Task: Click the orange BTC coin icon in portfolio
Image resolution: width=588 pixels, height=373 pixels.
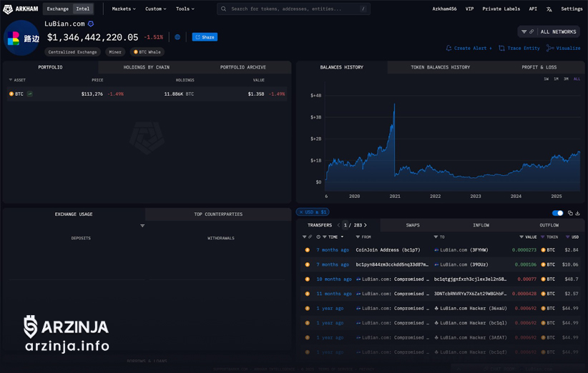Action: pyautogui.click(x=11, y=94)
